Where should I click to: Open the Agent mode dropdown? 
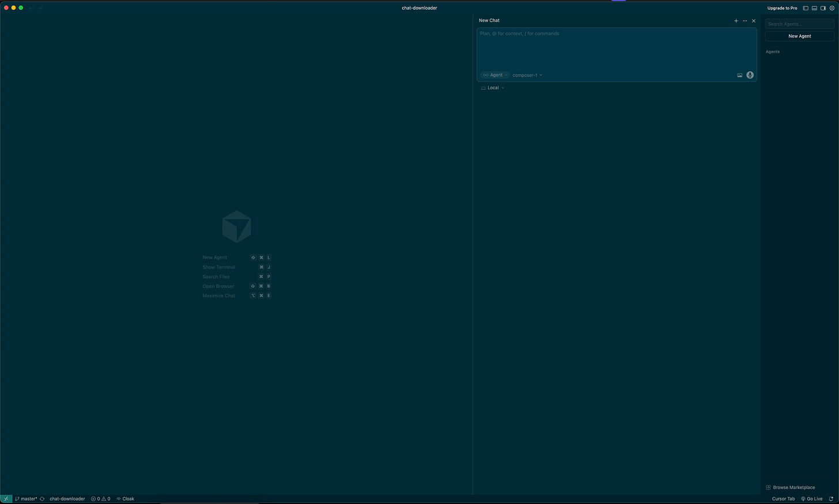pyautogui.click(x=495, y=75)
